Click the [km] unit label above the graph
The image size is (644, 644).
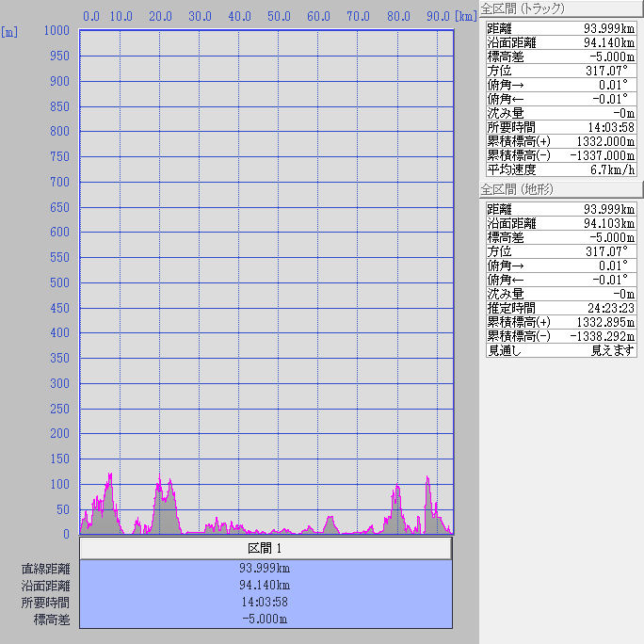464,16
